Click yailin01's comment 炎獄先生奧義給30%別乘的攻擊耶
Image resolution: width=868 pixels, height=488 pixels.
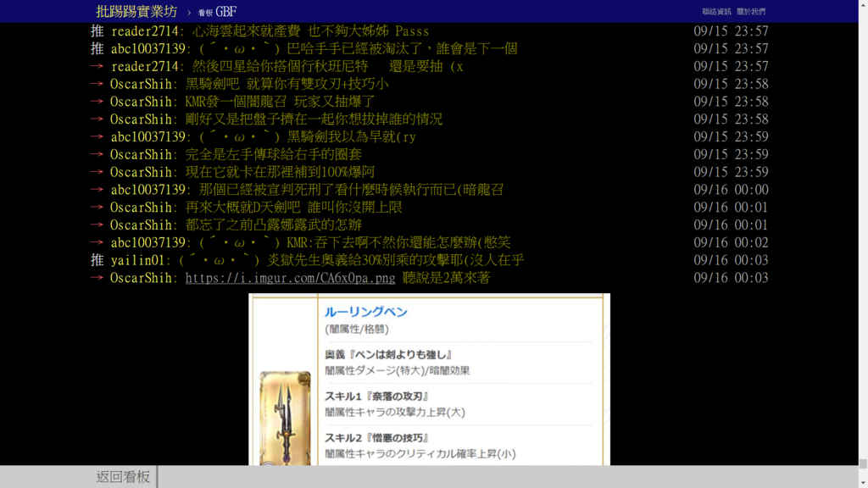tap(351, 260)
